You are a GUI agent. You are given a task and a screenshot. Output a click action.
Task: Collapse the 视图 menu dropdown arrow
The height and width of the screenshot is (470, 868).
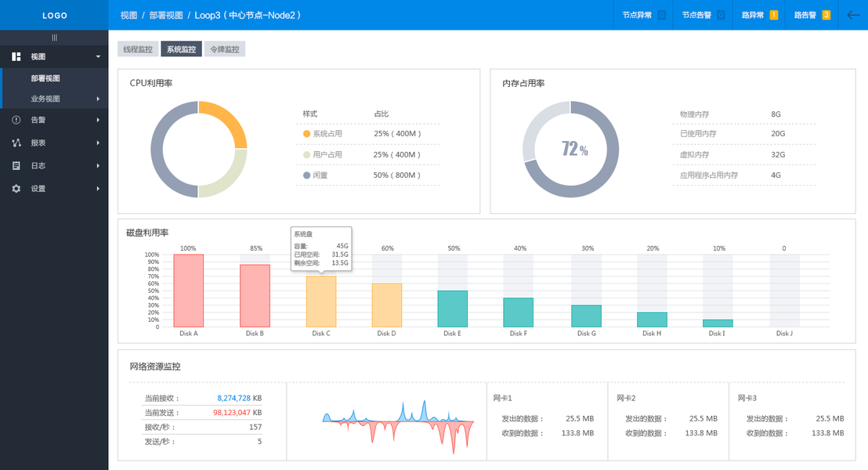(x=98, y=56)
